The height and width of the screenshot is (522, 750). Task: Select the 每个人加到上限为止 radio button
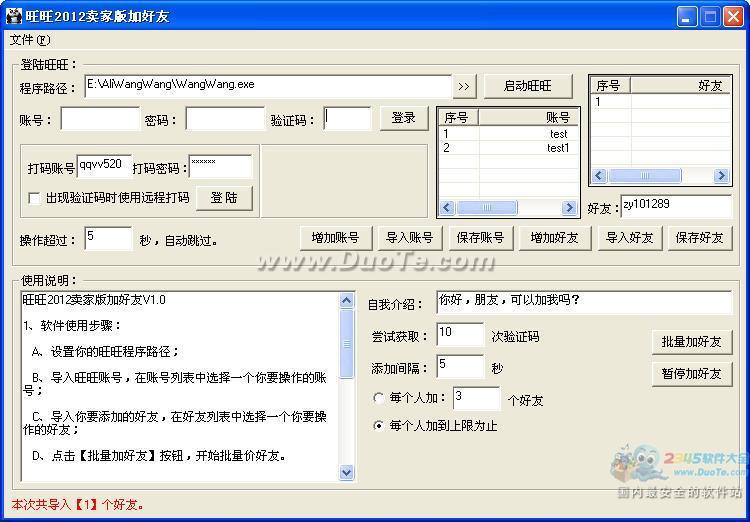[378, 425]
